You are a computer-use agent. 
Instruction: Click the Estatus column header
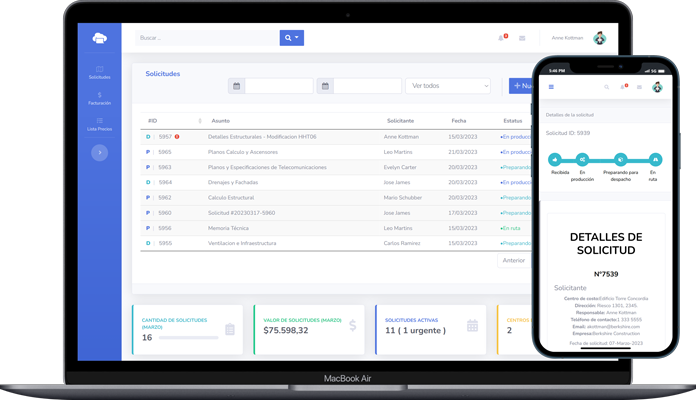point(513,121)
